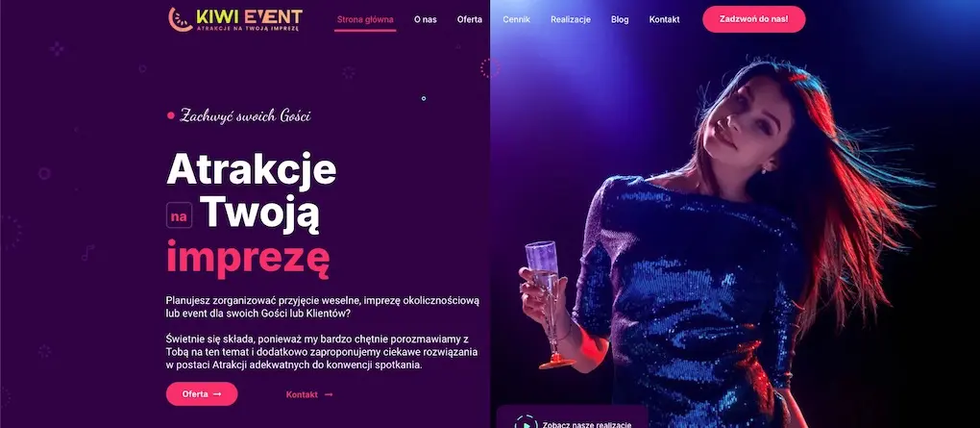This screenshot has height=428, width=980.
Task: Click the Zadzwoń do nas! button
Action: [x=754, y=19]
